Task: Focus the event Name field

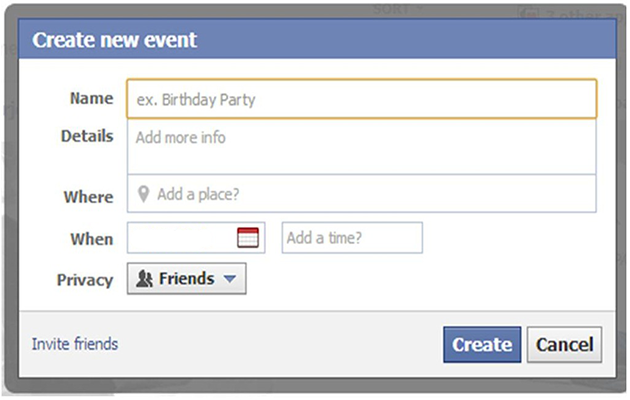Action: (x=360, y=99)
